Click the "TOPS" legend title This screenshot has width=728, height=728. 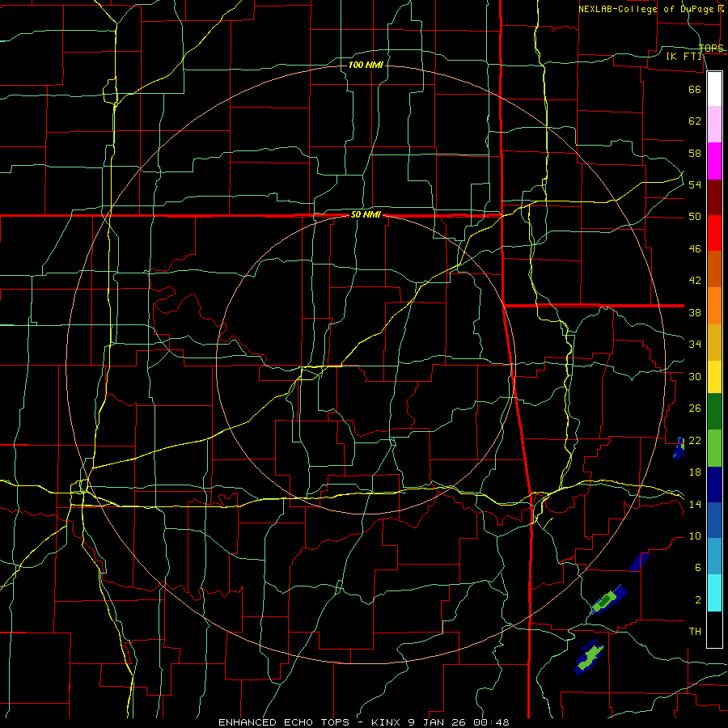711,49
